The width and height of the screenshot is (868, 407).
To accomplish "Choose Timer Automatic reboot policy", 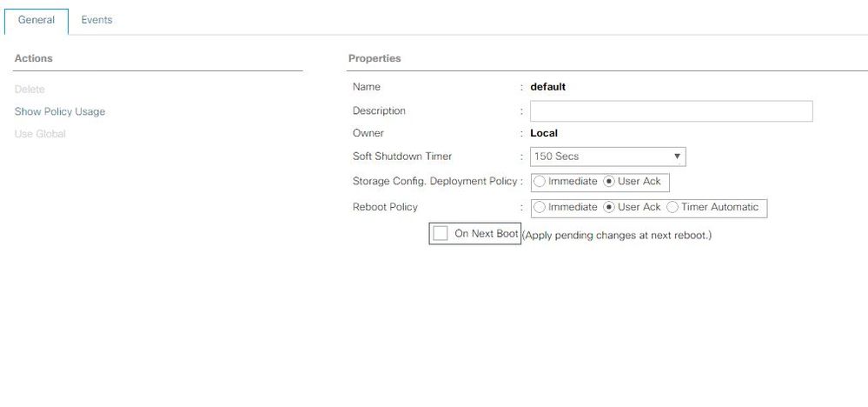I will point(673,207).
